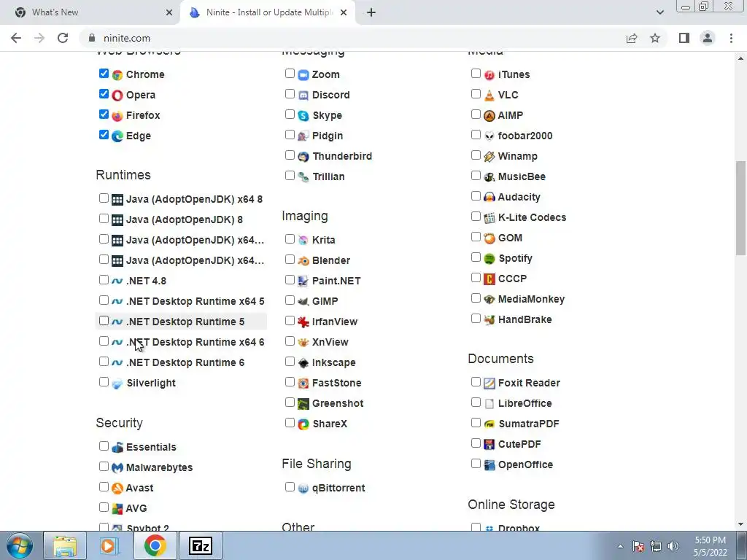Open a new browser tab

point(371,12)
